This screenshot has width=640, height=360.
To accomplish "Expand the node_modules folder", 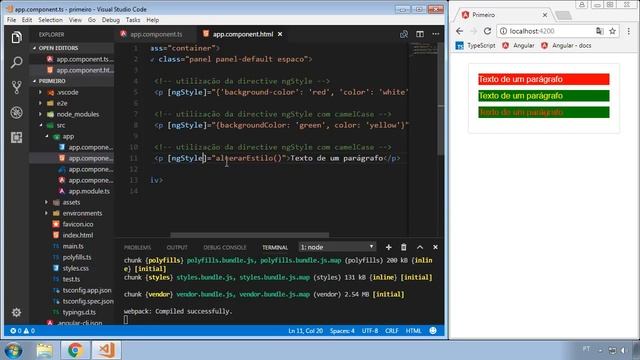I will tap(40, 114).
